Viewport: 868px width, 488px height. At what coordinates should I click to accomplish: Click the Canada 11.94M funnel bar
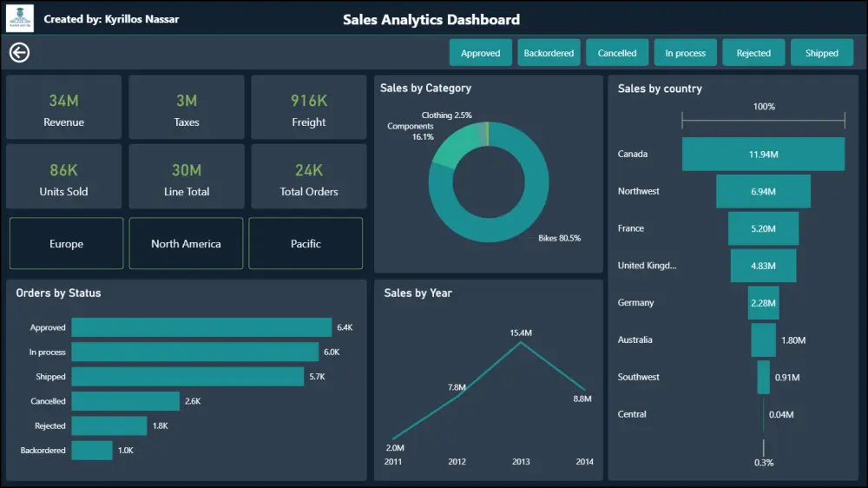click(763, 154)
